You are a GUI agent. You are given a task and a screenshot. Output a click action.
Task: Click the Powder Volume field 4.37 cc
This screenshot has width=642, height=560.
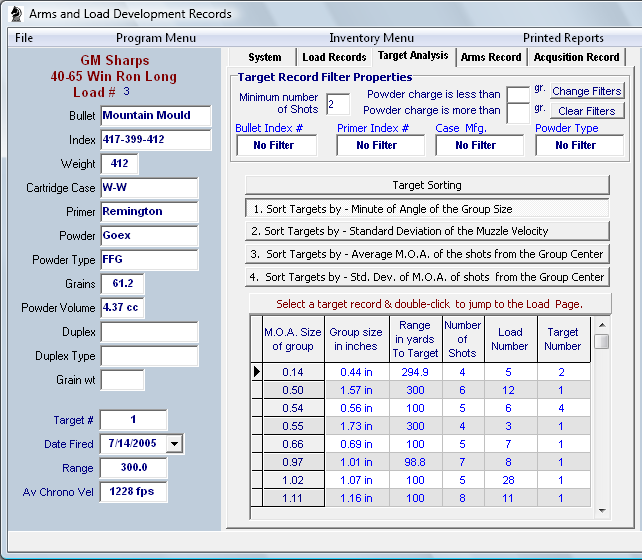(x=122, y=308)
